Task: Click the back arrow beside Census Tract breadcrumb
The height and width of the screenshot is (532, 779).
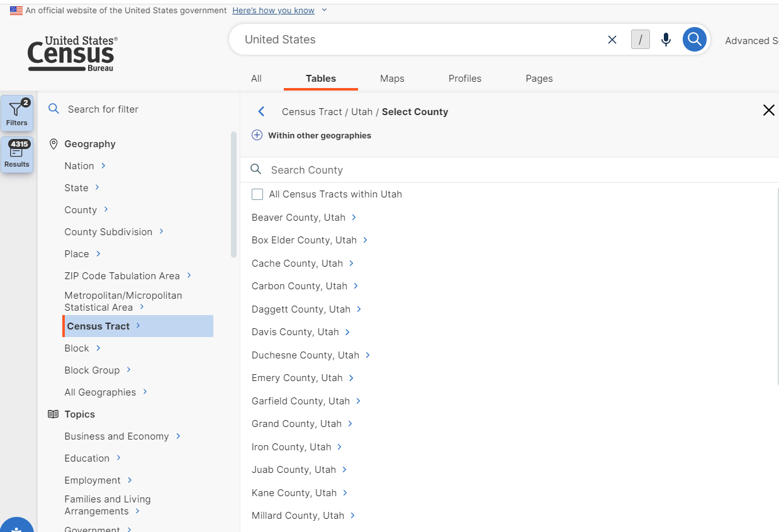Action: pyautogui.click(x=262, y=112)
